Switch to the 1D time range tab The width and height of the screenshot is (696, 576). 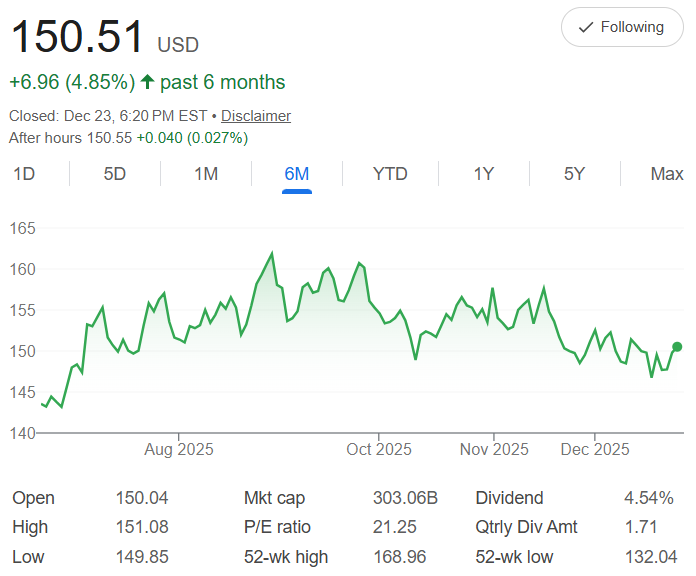click(x=24, y=174)
